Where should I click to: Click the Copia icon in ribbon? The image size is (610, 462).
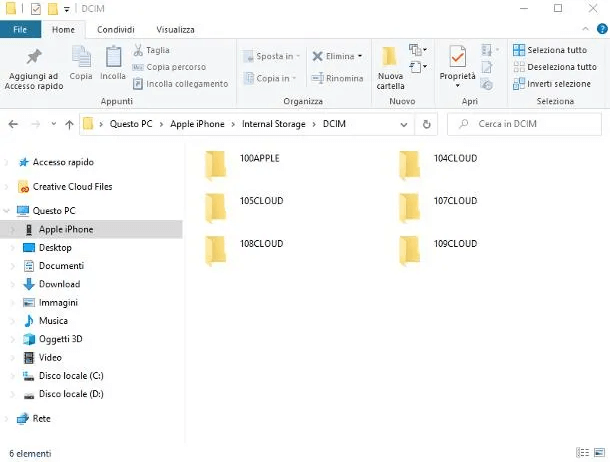(x=81, y=62)
